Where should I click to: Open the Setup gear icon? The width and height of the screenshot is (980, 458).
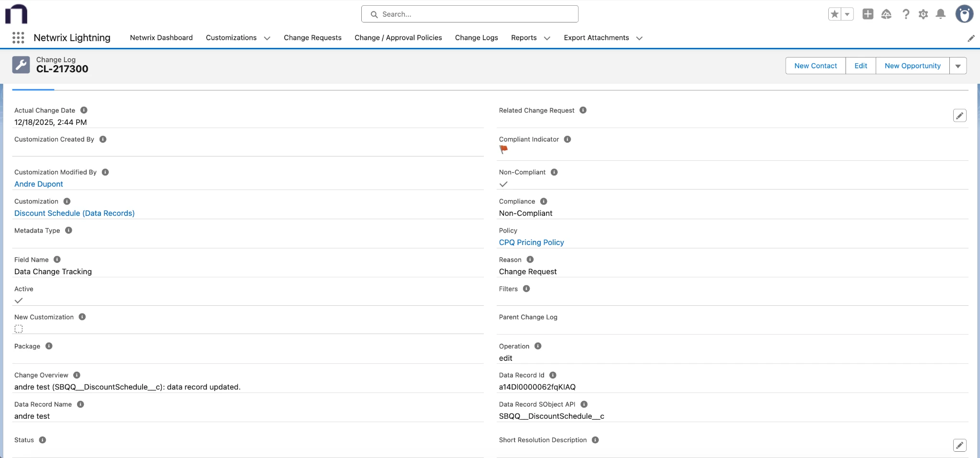point(923,14)
